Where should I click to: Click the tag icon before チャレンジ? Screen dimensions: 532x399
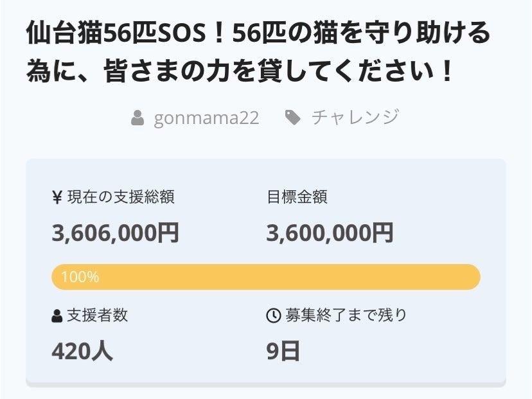293,118
